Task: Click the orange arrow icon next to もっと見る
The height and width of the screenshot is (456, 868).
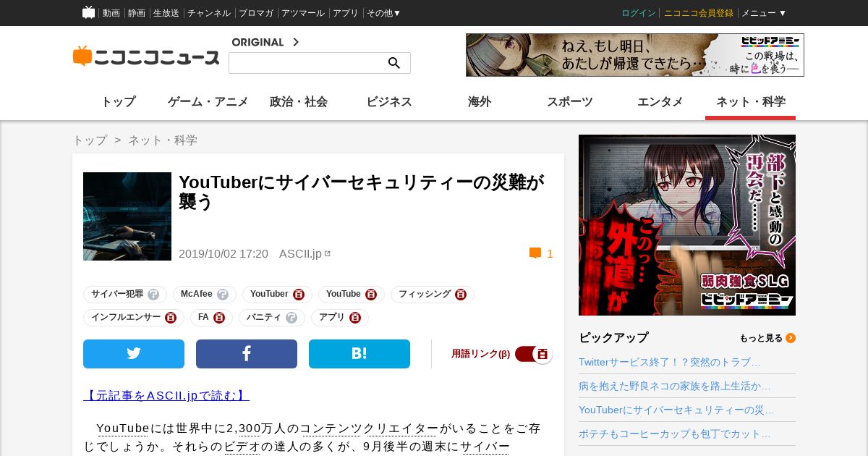Action: coord(791,338)
